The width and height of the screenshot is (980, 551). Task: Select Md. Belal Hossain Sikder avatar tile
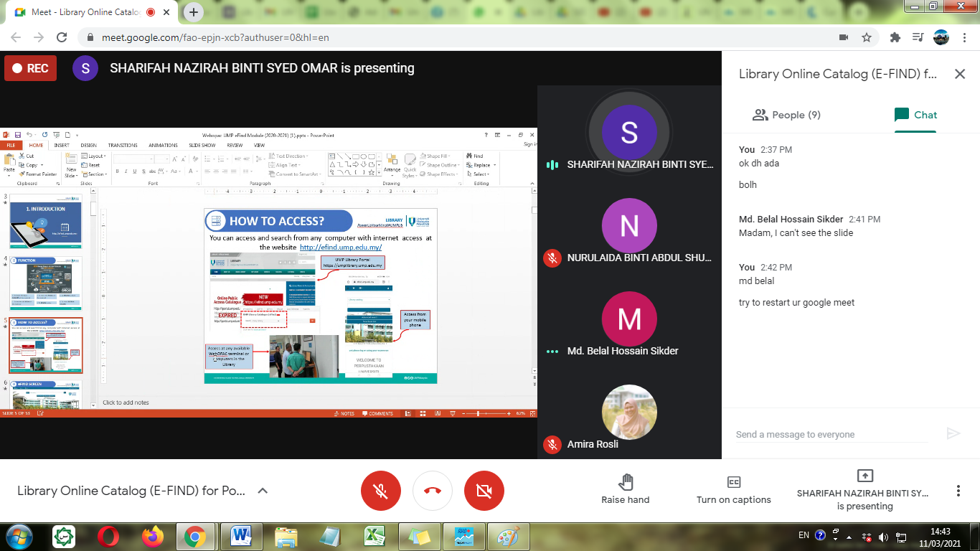point(629,319)
